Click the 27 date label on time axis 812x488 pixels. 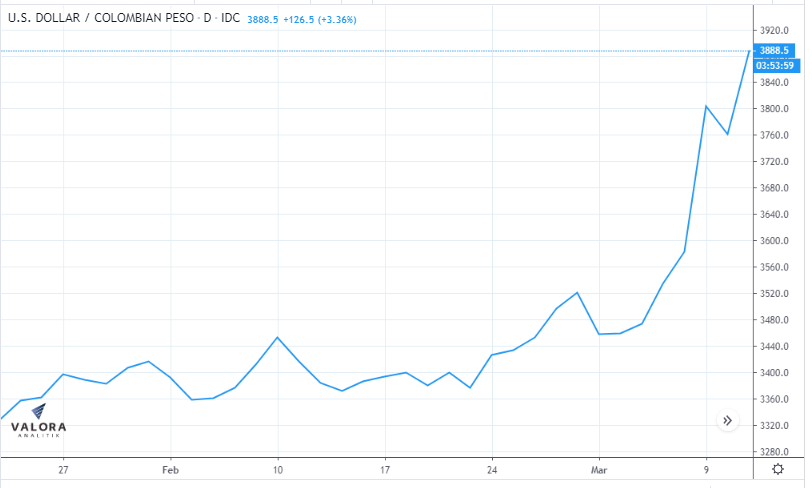point(63,468)
